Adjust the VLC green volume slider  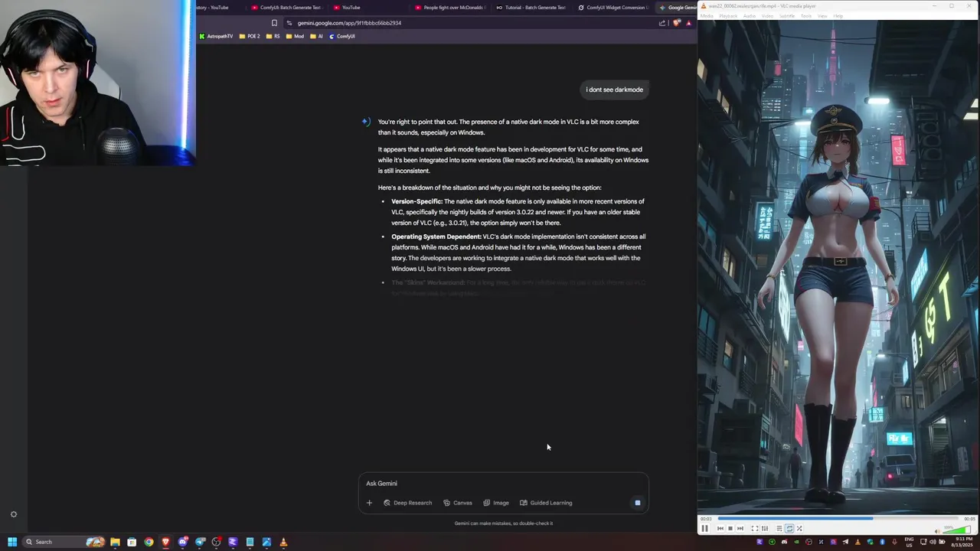(957, 530)
